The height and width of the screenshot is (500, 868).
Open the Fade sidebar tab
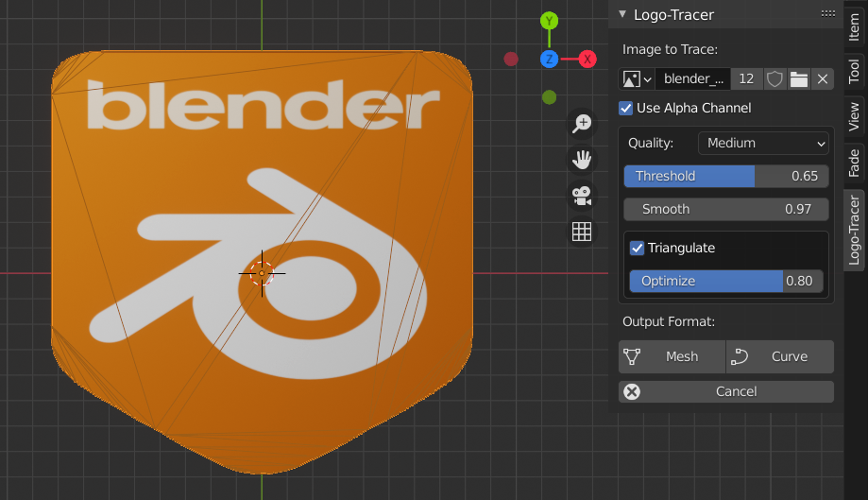[855, 163]
